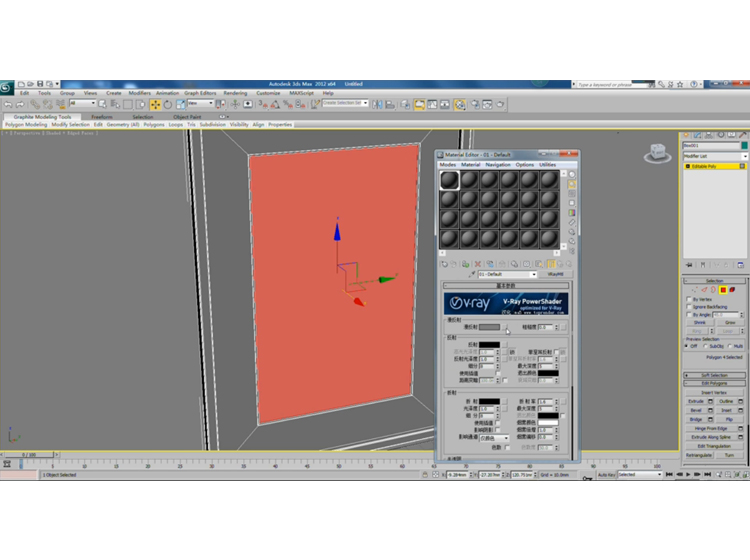This screenshot has width=750, height=560.
Task: Enable the By Angle checkbox
Action: 689,315
